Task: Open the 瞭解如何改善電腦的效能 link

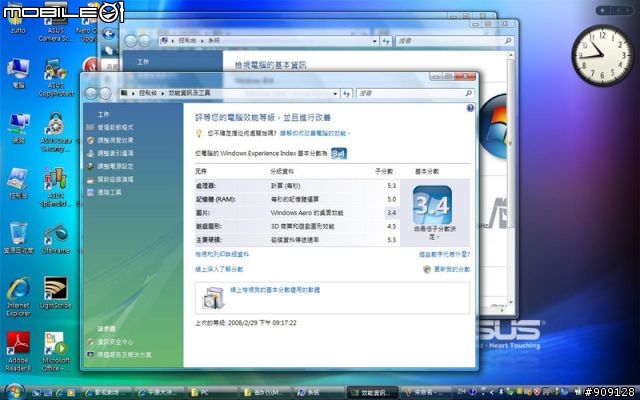Action: (314, 133)
